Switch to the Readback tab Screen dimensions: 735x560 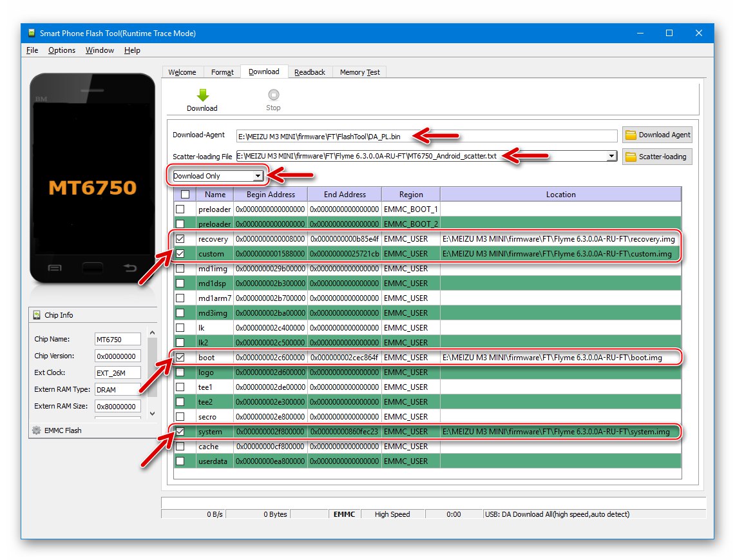310,72
